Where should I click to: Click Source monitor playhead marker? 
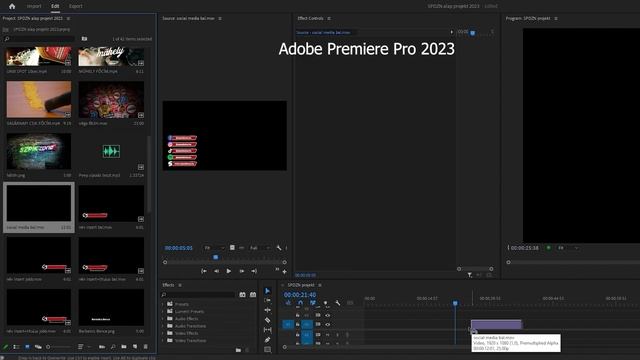[x=216, y=257]
